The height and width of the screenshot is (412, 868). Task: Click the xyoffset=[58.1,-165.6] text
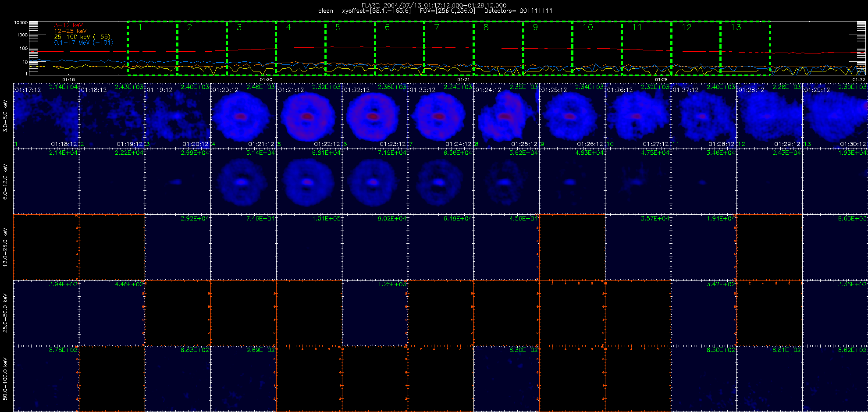[377, 11]
